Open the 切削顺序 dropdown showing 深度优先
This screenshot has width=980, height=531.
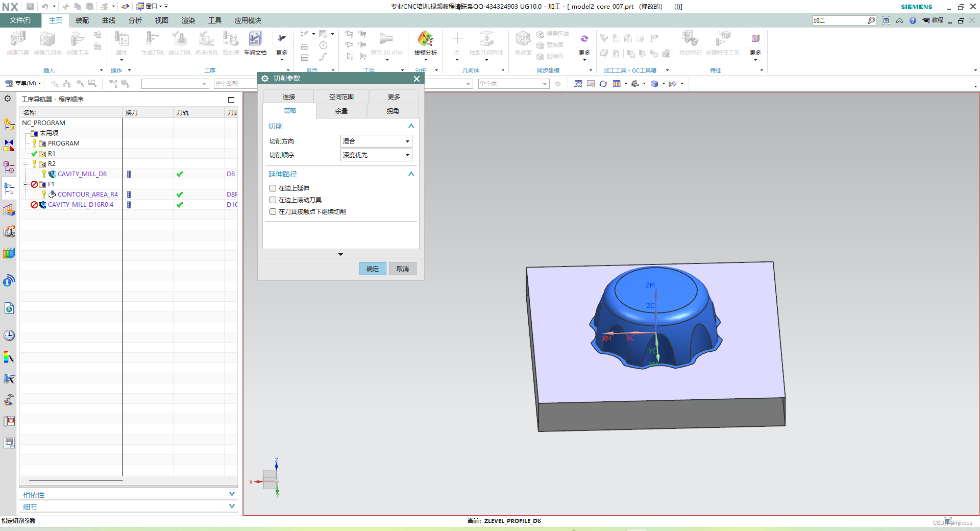coord(376,155)
